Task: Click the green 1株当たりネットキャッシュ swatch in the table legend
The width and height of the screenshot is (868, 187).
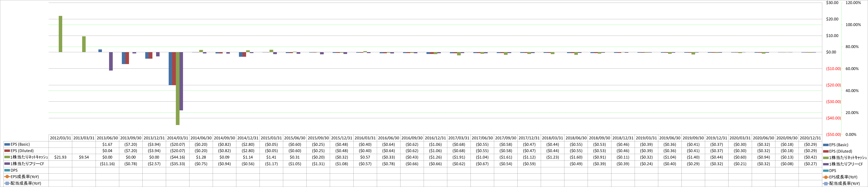Action: click(7, 157)
